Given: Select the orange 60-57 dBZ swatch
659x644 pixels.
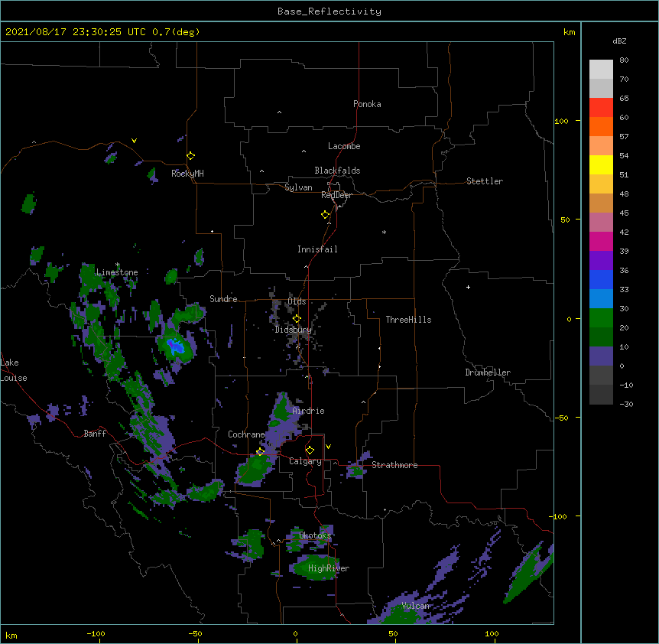Looking at the screenshot, I should pyautogui.click(x=601, y=127).
